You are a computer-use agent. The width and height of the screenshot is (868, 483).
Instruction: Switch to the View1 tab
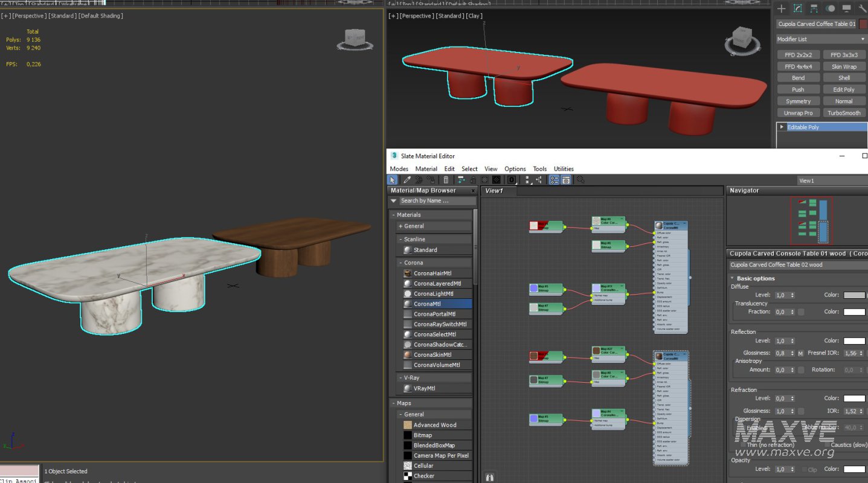tap(494, 191)
